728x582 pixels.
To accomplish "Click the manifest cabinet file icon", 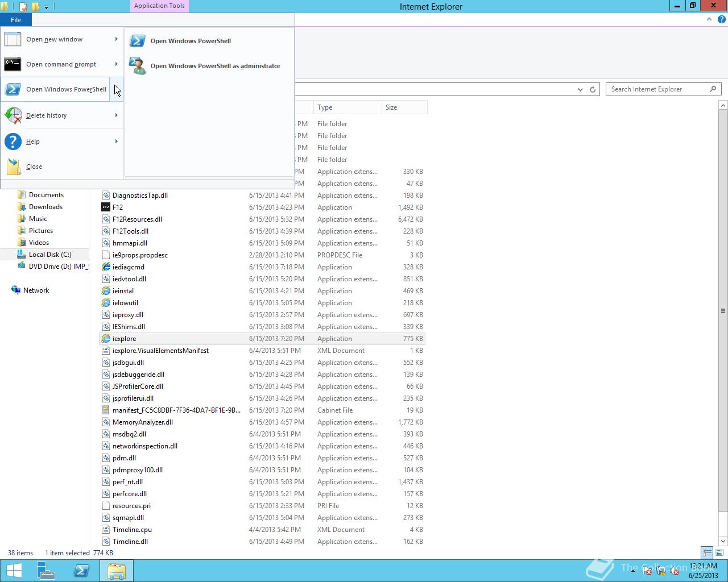I will point(106,410).
